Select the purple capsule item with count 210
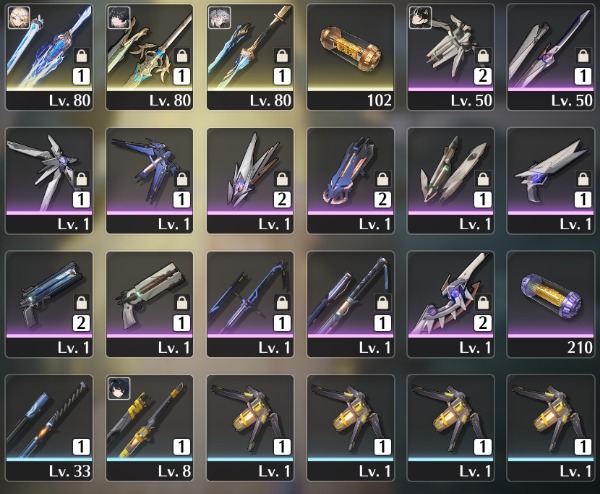The image size is (600, 494). pyautogui.click(x=551, y=304)
